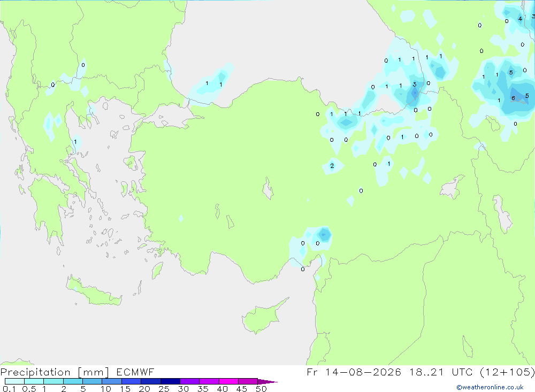Click the map precipitation value '3'

coord(415,84)
